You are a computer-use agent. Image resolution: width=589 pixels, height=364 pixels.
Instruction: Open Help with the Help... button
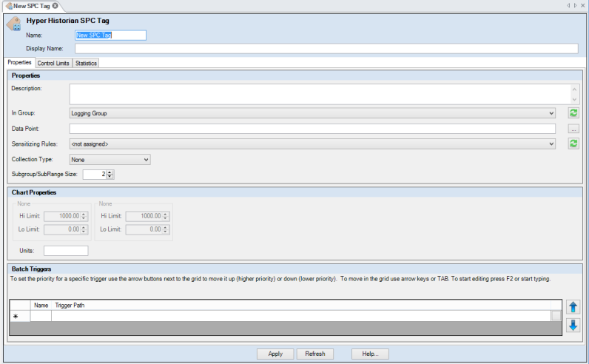(x=370, y=354)
